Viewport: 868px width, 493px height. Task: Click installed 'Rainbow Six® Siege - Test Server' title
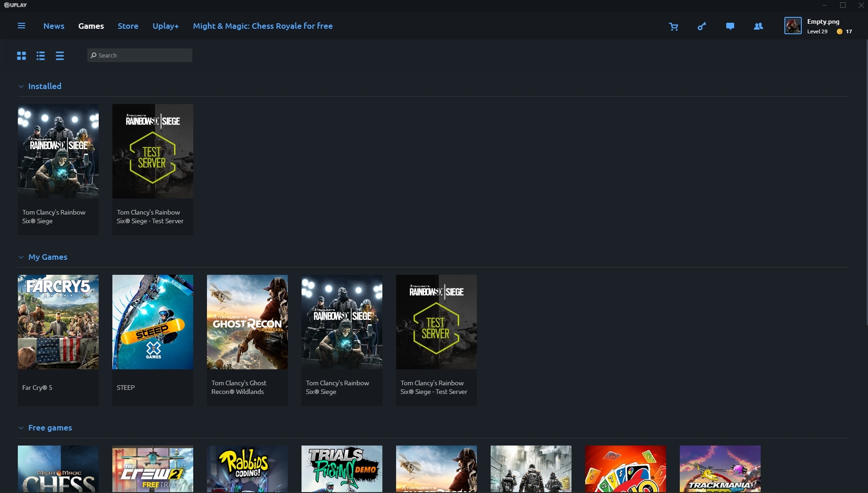tap(150, 216)
